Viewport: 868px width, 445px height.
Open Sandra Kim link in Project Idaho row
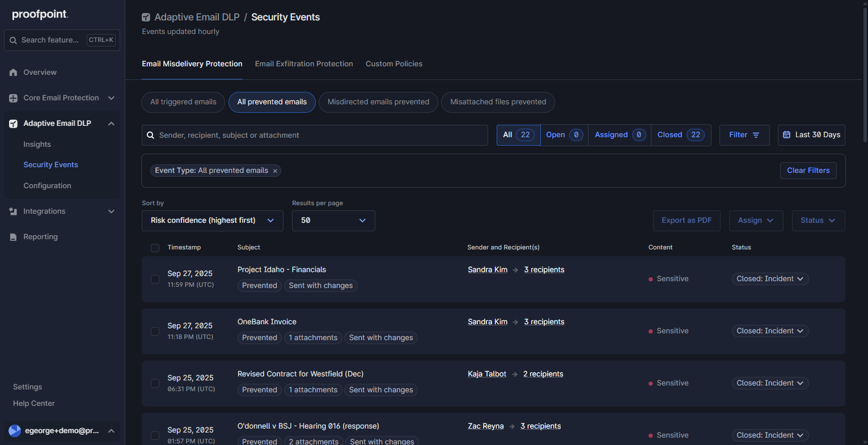click(488, 270)
